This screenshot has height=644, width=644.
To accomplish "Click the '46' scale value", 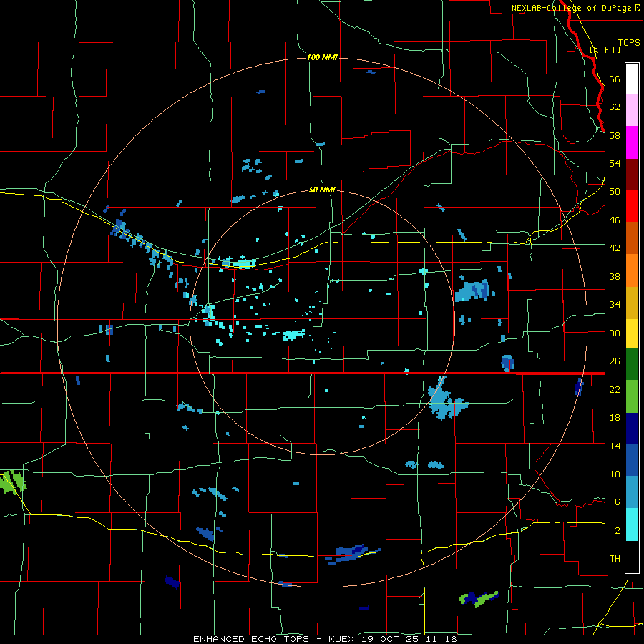I will pos(615,220).
